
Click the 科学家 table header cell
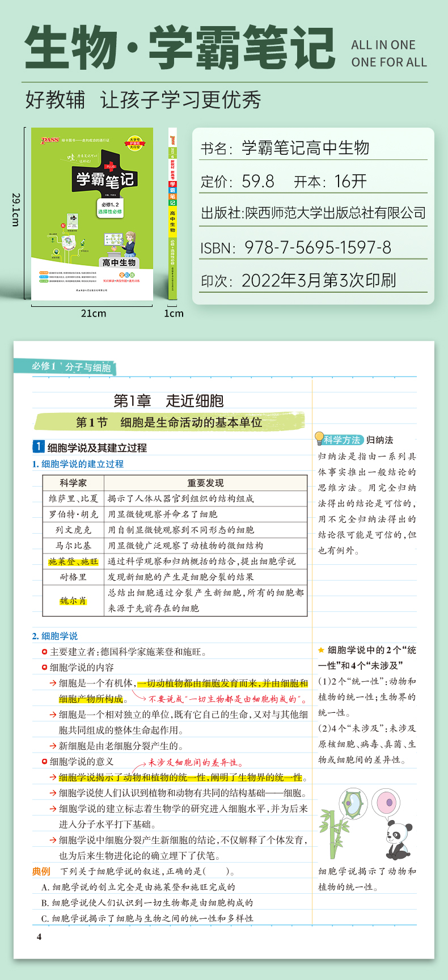[x=73, y=483]
